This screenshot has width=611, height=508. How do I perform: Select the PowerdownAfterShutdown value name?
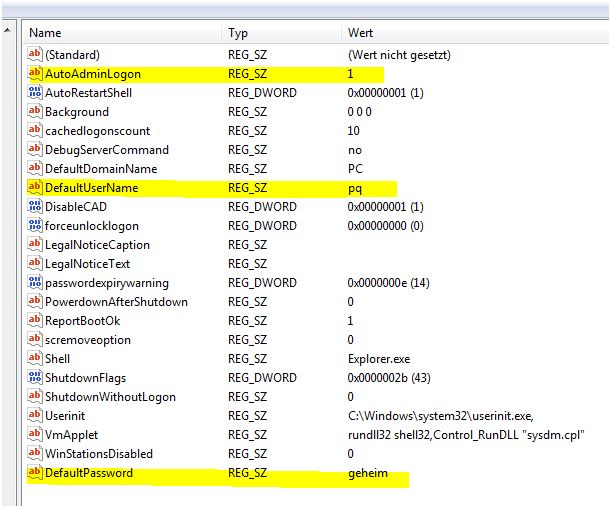coord(116,302)
